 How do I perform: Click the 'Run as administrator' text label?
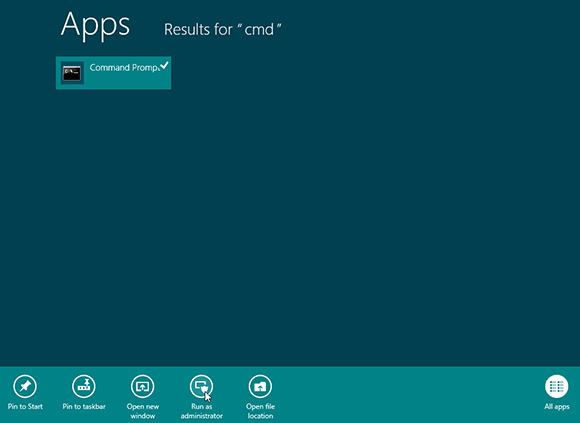click(202, 411)
